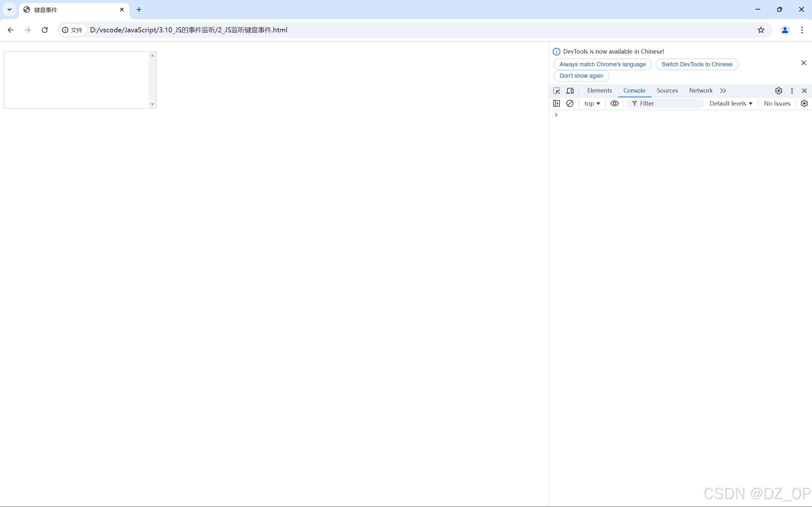Show the console sidebar panel icon
Viewport: 812px width, 507px height.
click(556, 103)
